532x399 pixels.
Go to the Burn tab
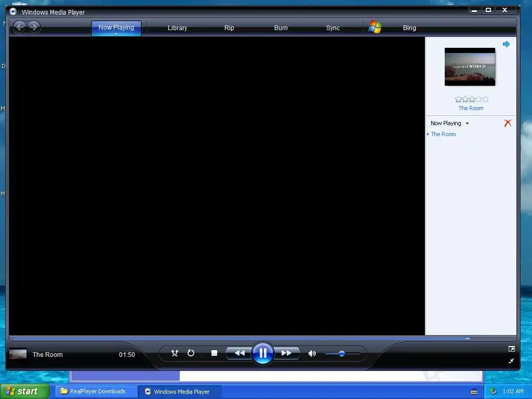pyautogui.click(x=281, y=28)
